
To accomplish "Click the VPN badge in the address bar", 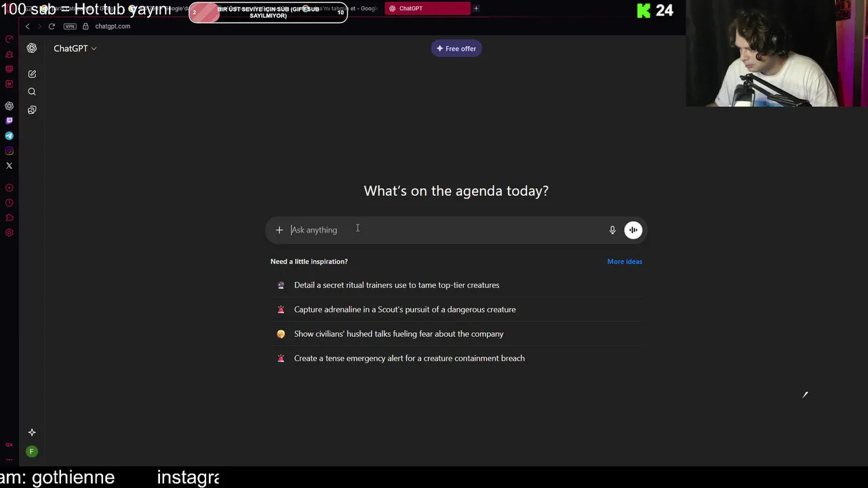I will [x=70, y=26].
